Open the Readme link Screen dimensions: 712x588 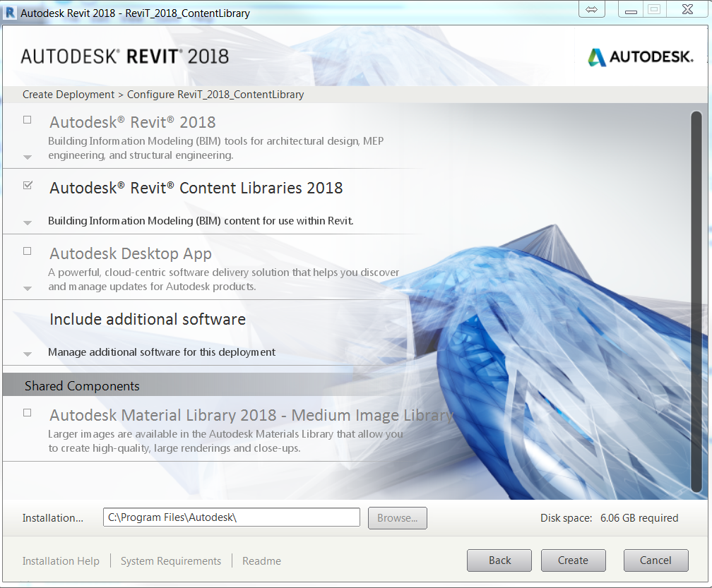[x=261, y=561]
